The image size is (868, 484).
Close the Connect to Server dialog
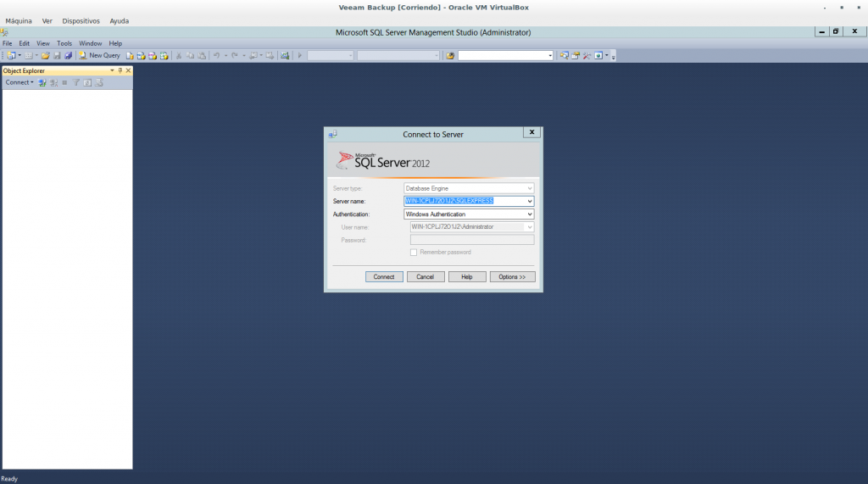531,132
